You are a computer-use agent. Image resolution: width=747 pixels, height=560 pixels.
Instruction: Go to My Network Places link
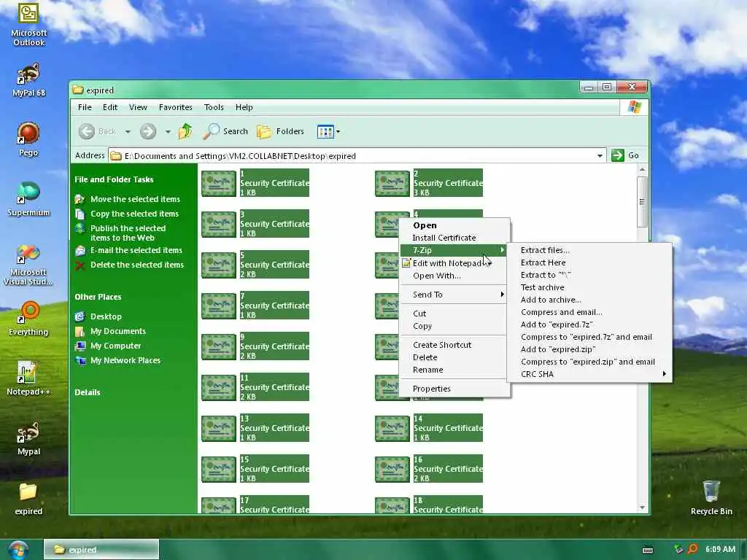125,360
